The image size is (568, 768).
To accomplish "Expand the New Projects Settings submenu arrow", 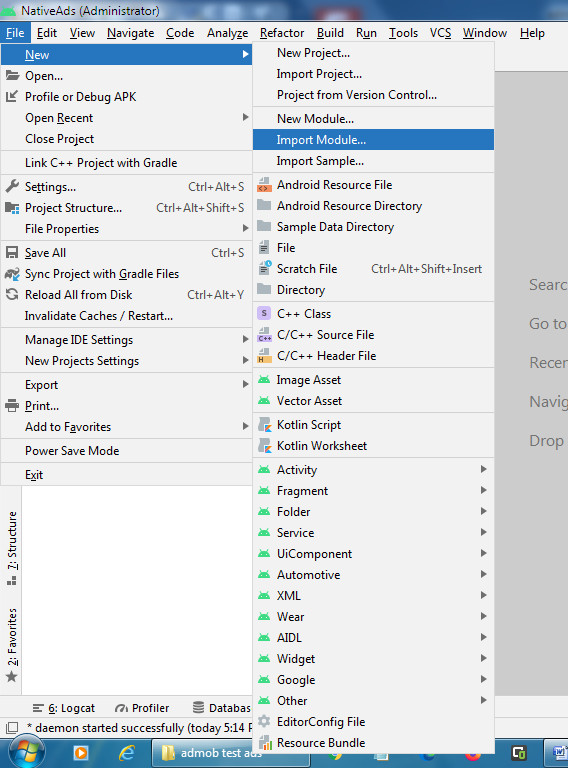I will pyautogui.click(x=245, y=360).
